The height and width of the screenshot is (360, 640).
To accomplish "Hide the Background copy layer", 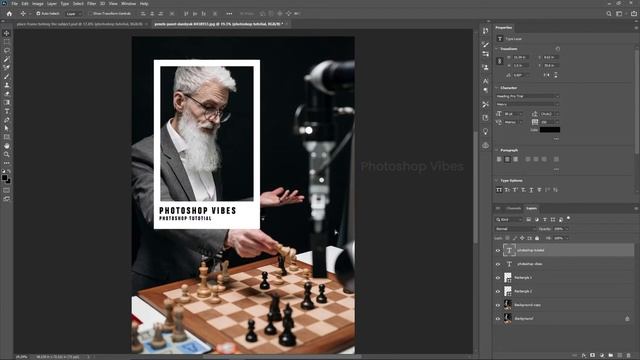I will pyautogui.click(x=498, y=305).
